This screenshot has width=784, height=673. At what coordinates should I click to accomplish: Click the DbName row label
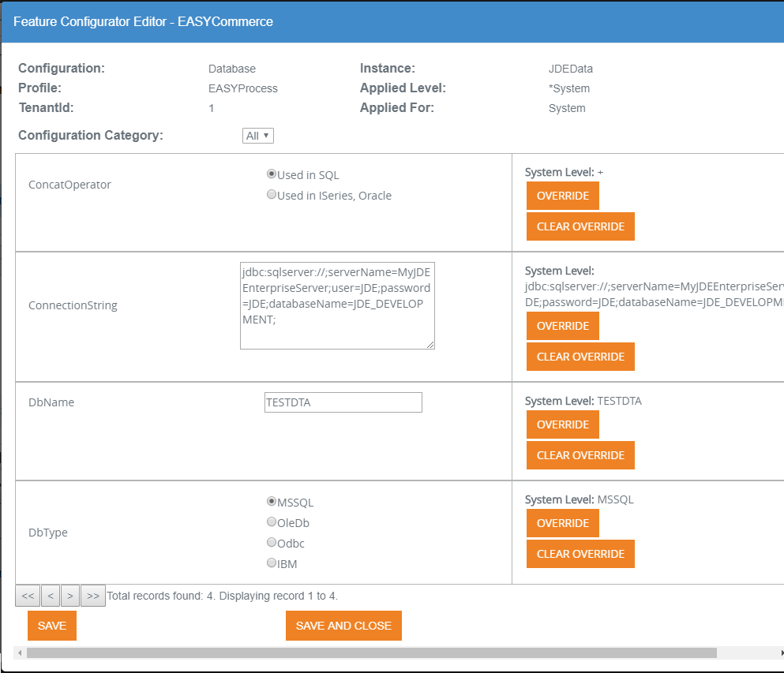[x=51, y=402]
